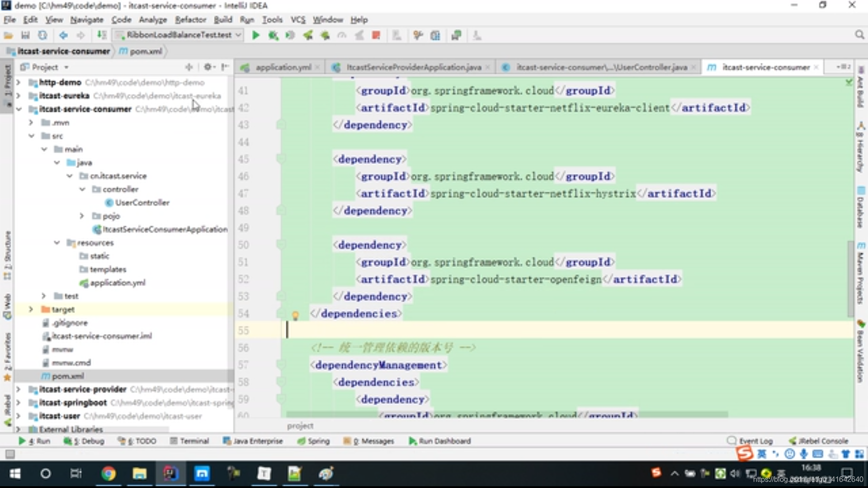Fold the dependencyManagement block at line 57
Image resolution: width=868 pixels, height=488 pixels.
coord(281,364)
